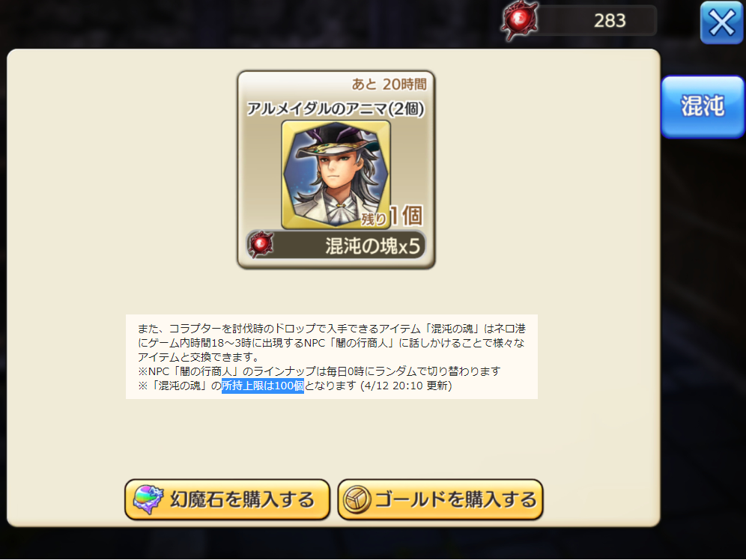
Task: Click the white notice text box
Action: tap(332, 356)
